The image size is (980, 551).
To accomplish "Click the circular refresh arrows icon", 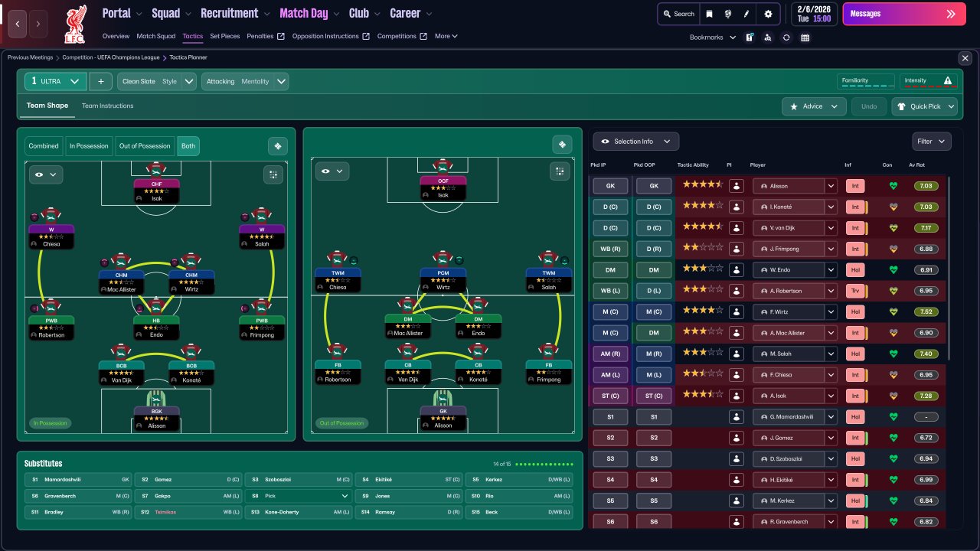I will [786, 37].
